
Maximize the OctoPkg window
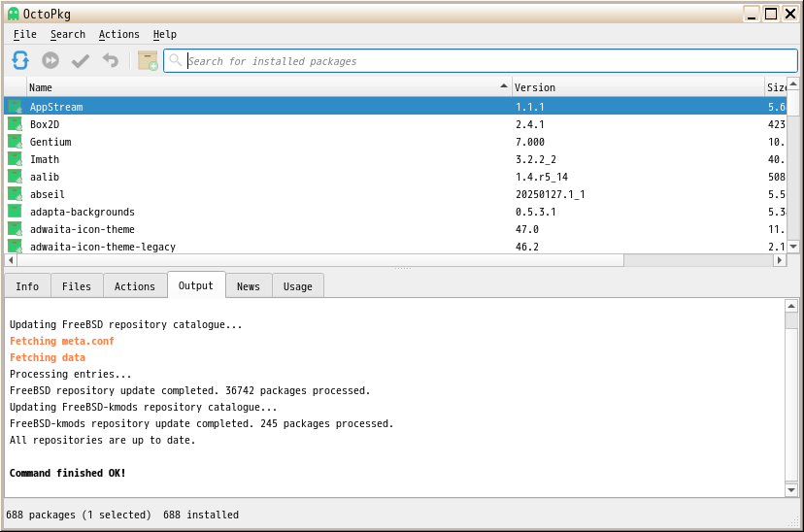point(771,14)
